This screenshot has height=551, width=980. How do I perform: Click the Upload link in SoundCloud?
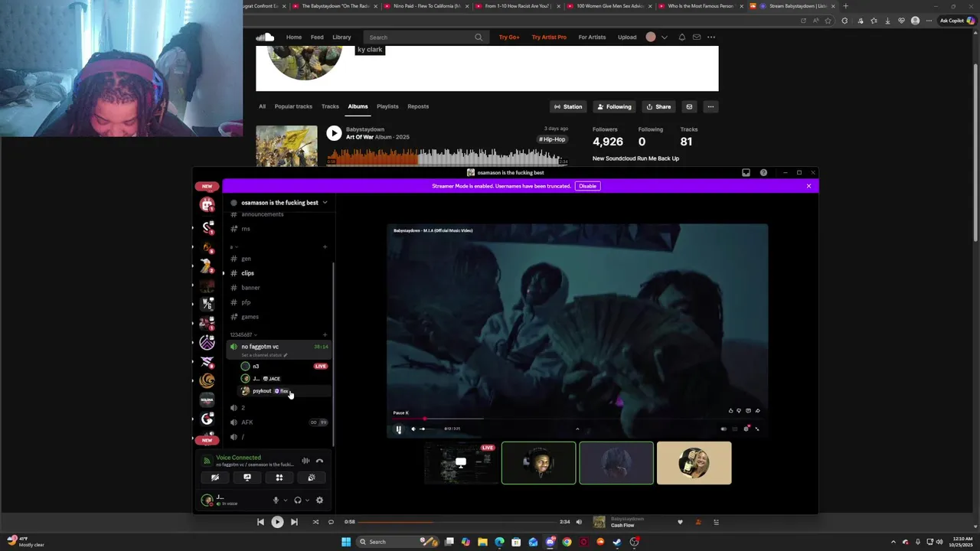tap(627, 37)
